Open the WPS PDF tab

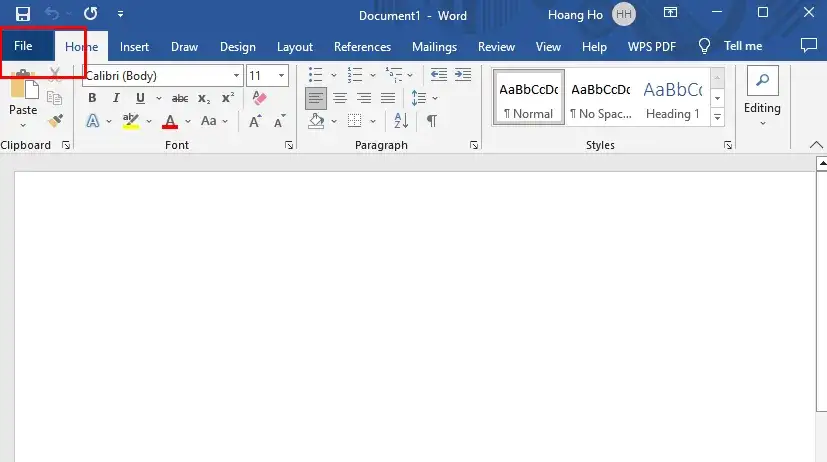pos(651,46)
